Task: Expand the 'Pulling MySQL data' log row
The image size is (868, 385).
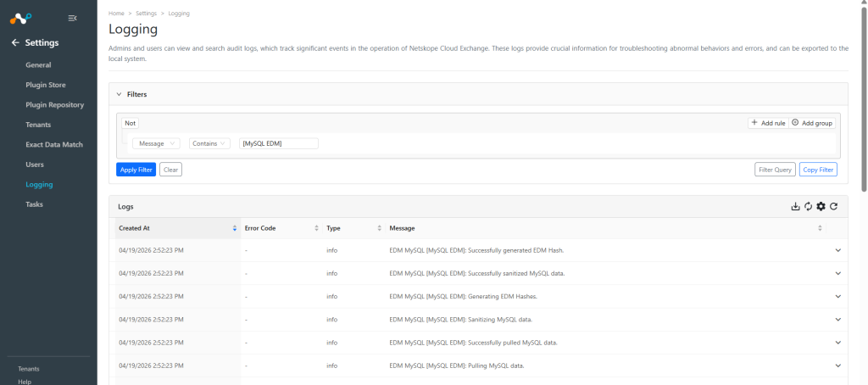Action: (837, 365)
